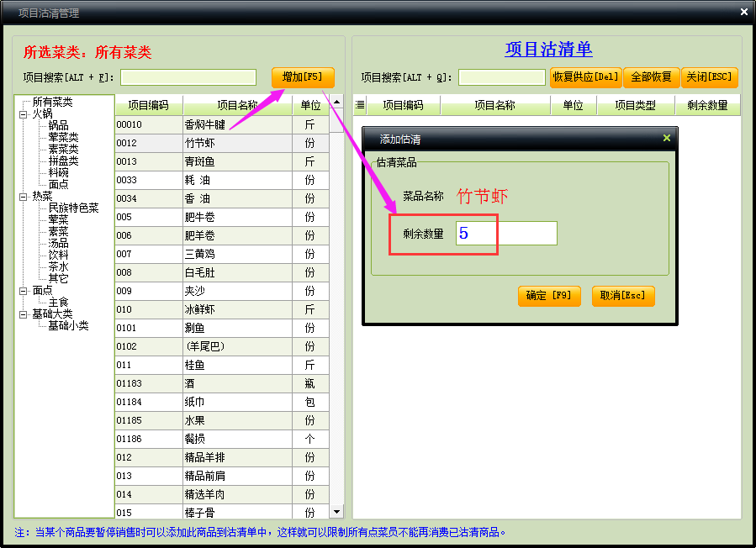The height and width of the screenshot is (548, 756).
Task: Close the 添加估清 dialog with its X icon
Action: pyautogui.click(x=667, y=138)
